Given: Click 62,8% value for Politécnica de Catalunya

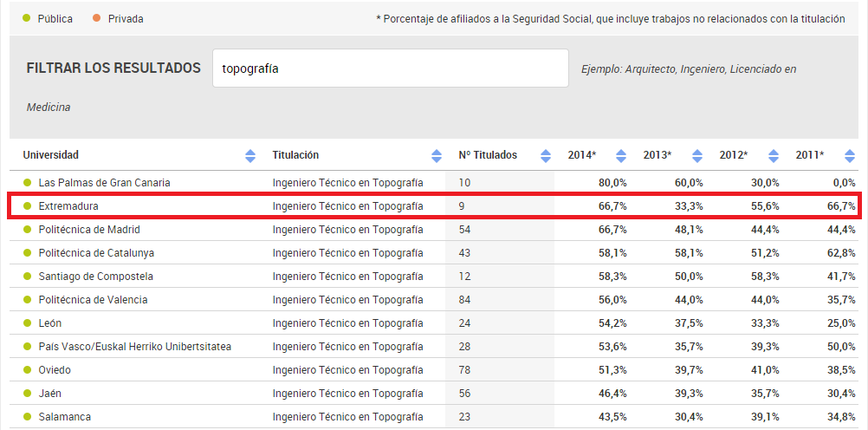Looking at the screenshot, I should [841, 252].
